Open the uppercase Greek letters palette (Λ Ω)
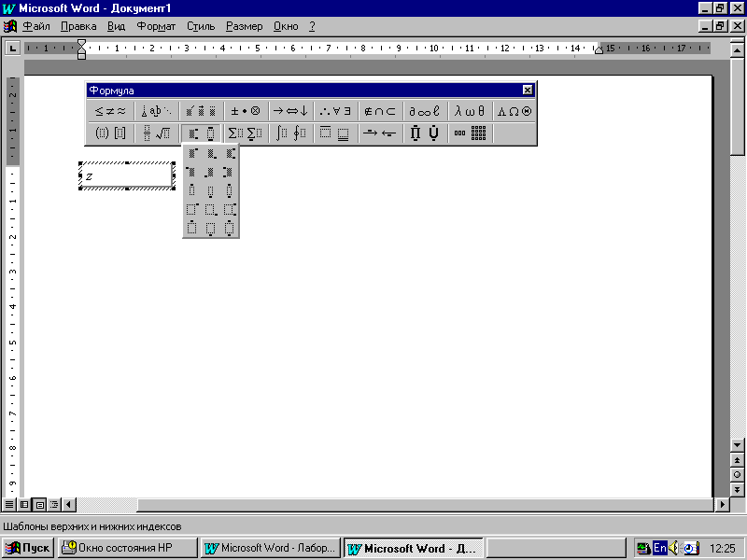747x560 pixels. (x=514, y=111)
